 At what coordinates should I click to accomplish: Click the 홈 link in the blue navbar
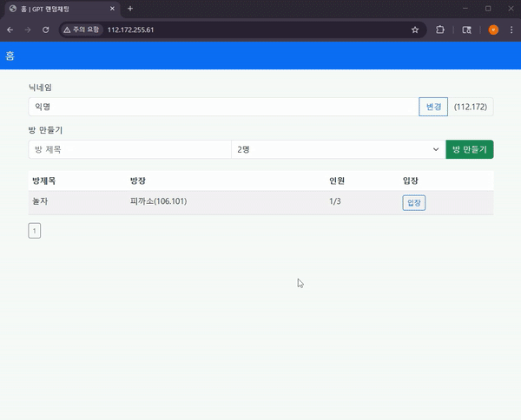(10, 56)
